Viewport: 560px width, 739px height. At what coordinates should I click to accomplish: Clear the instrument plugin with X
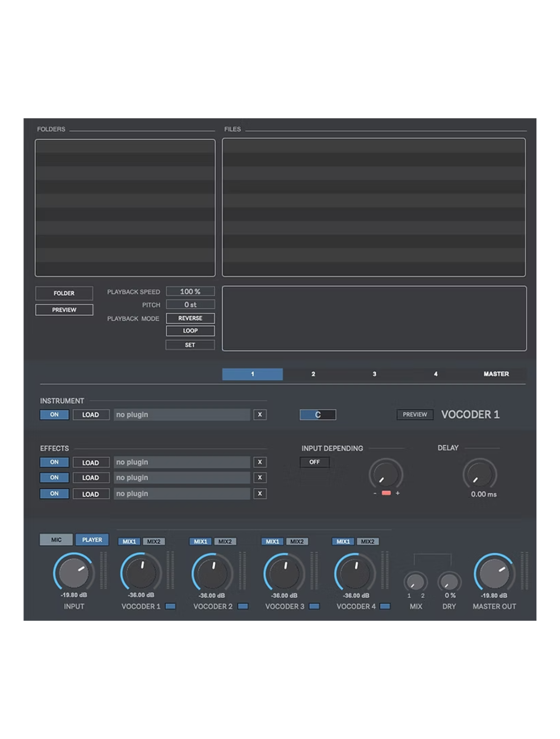point(259,414)
